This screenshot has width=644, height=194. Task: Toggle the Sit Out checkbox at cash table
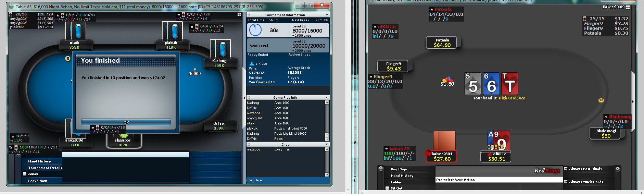click(x=387, y=188)
